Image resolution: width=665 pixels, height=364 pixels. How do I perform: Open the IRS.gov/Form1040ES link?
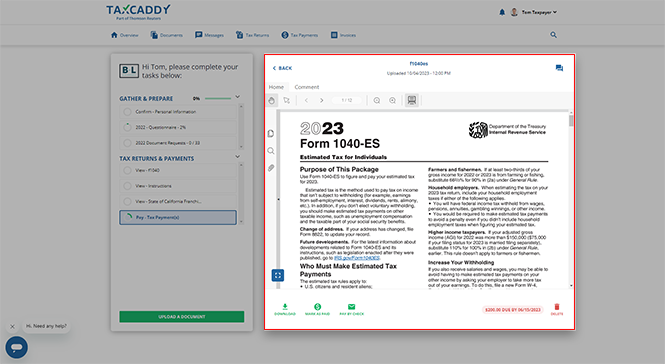click(x=357, y=258)
